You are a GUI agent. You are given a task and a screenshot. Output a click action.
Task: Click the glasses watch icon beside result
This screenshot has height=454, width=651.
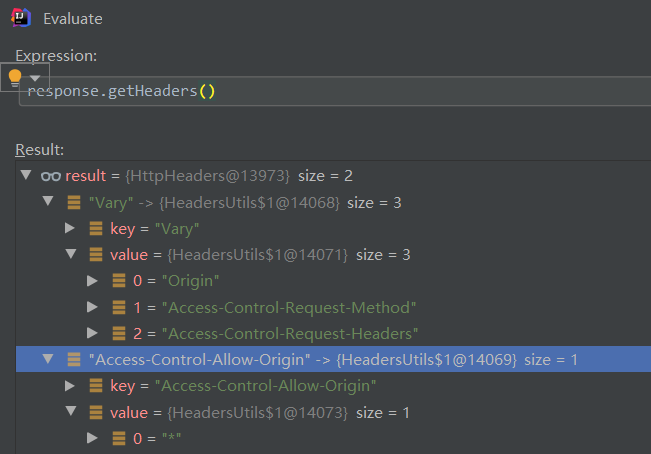pos(51,176)
